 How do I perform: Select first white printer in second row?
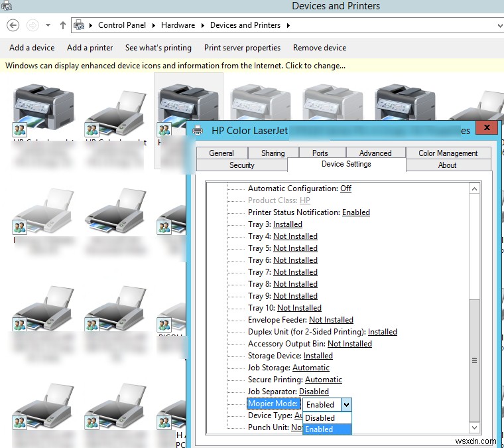43,211
